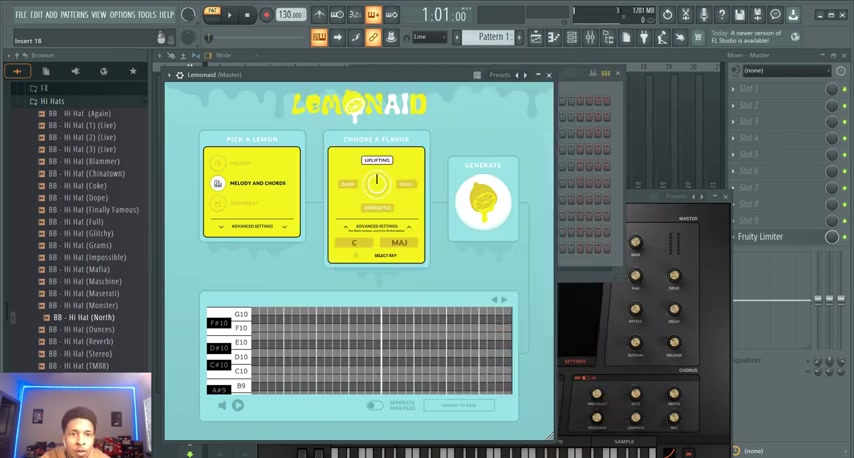Open the Browser view icon in toolbar
This screenshot has width=854, height=458.
click(x=608, y=37)
